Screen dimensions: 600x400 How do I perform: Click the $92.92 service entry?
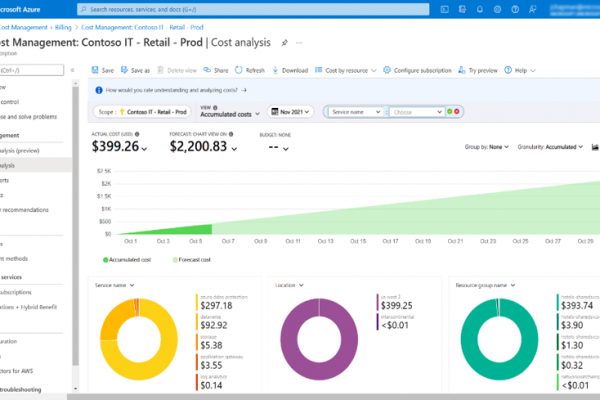[x=212, y=322]
